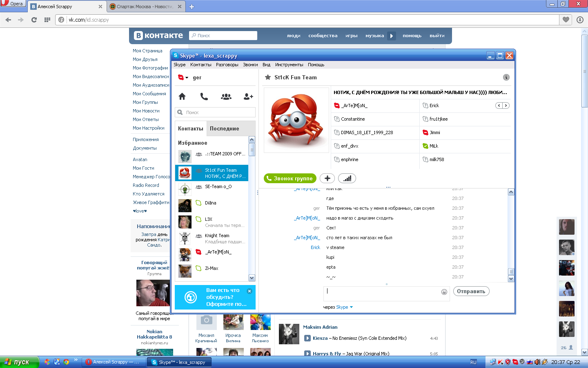Open Maksim Adrian profile link
This screenshot has width=588, height=368.
[320, 327]
